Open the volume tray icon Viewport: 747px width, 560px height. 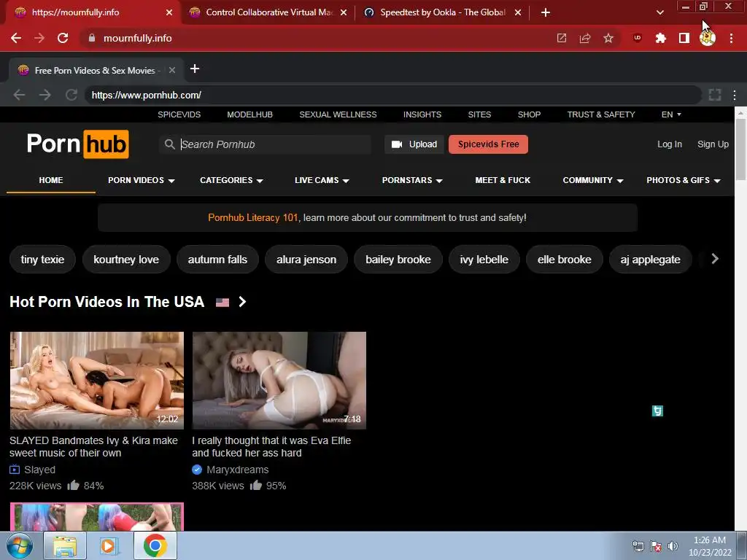click(x=673, y=546)
